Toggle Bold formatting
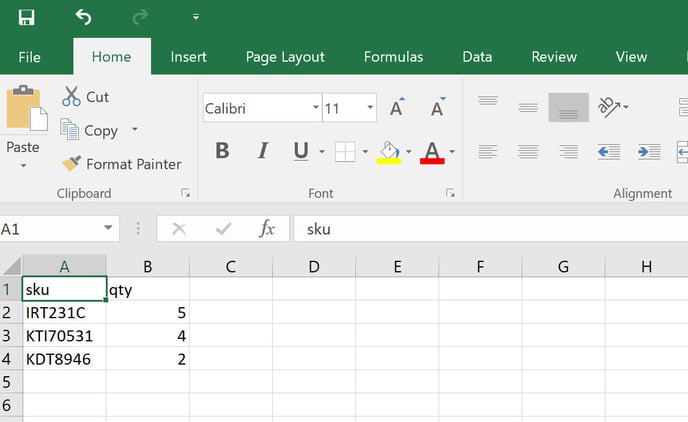Image resolution: width=688 pixels, height=422 pixels. pyautogui.click(x=222, y=151)
